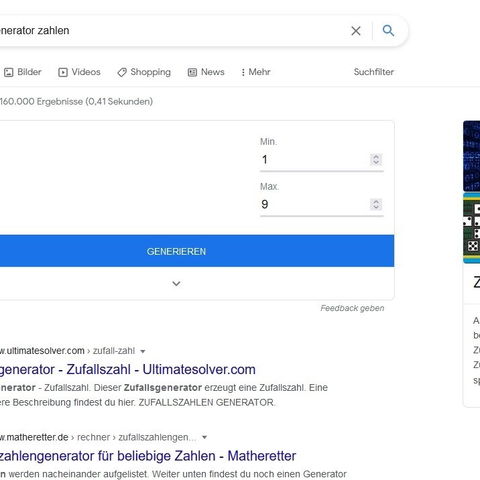The width and height of the screenshot is (480, 480).
Task: Open the ultimatesolver.com result dropdown arrow
Action: (x=143, y=351)
